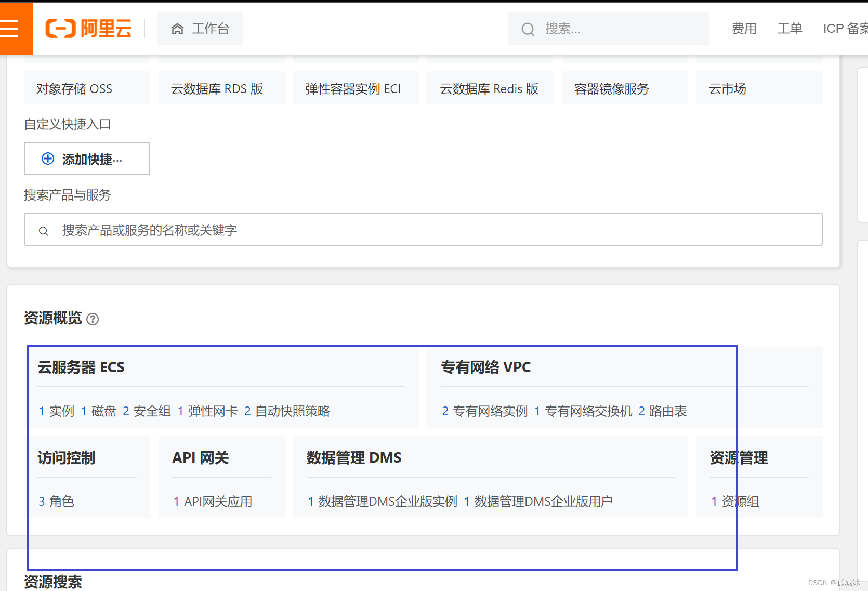This screenshot has height=591, width=868.
Task: Open the 工单 menu
Action: 790,29
